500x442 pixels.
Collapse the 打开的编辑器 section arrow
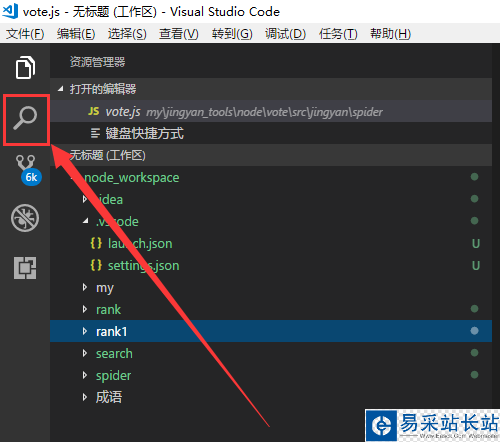coord(60,89)
